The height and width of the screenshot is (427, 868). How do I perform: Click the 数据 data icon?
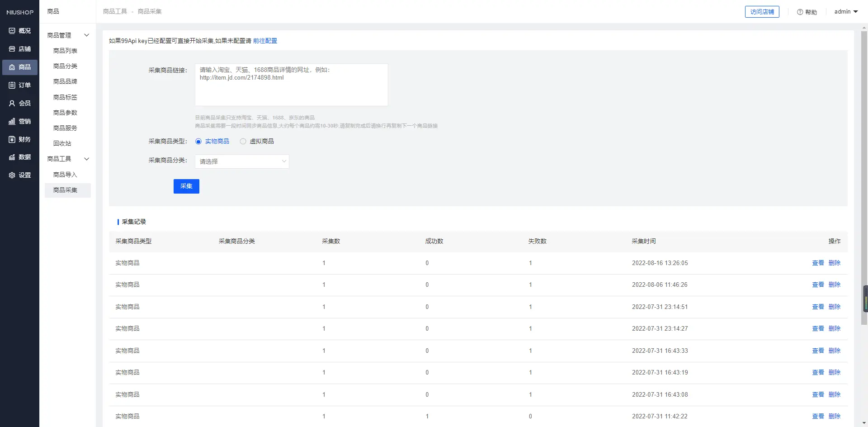click(x=12, y=157)
